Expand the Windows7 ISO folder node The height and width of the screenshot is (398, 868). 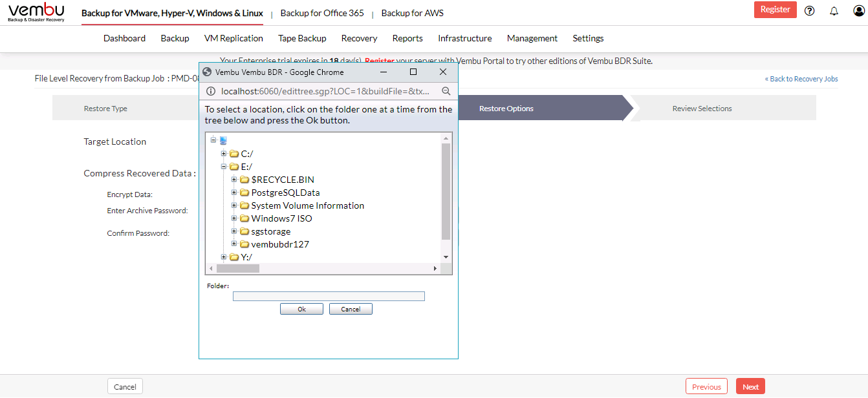tap(235, 218)
